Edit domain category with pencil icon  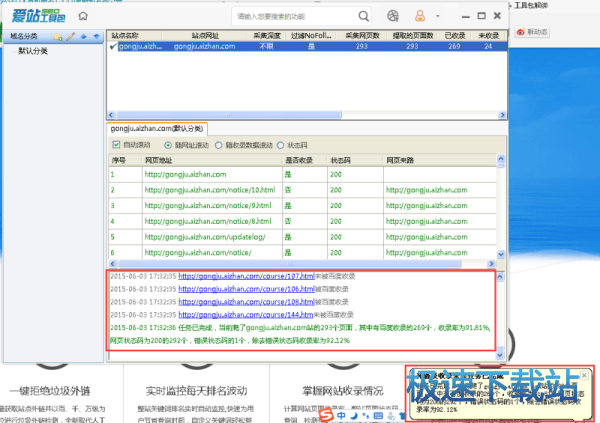click(70, 37)
